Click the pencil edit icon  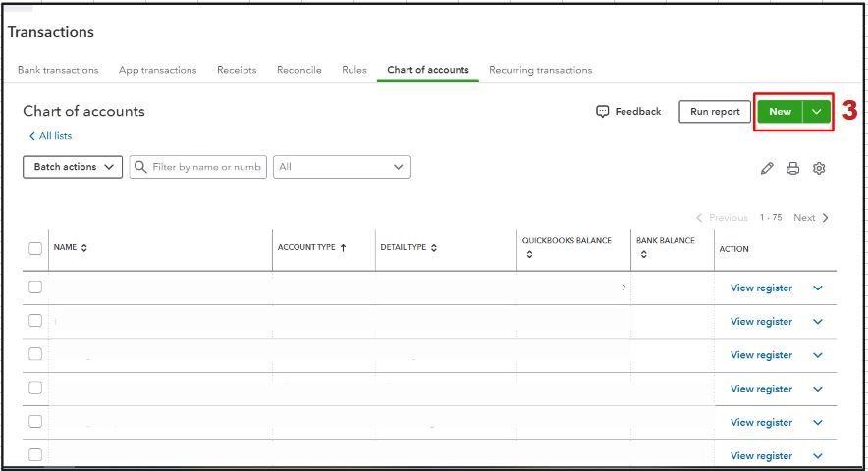click(767, 168)
